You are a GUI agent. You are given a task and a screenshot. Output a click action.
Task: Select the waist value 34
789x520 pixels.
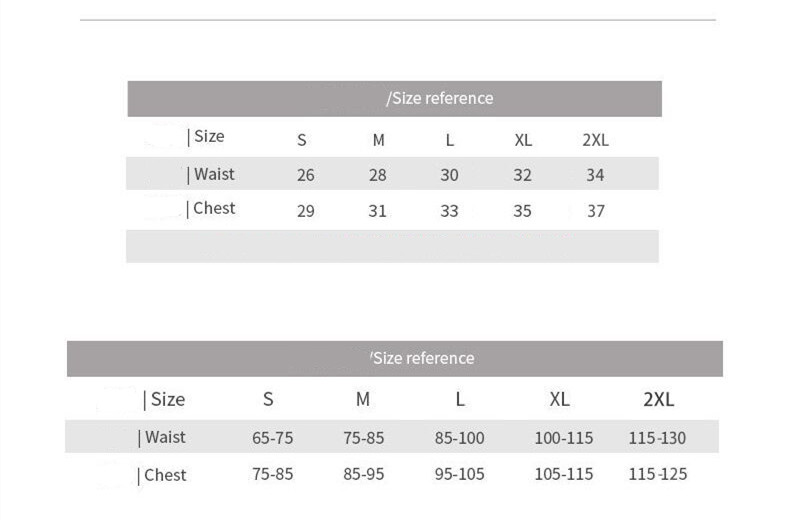pos(595,175)
